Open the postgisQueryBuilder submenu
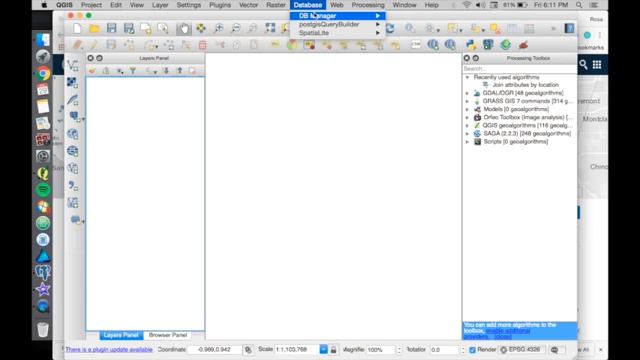The width and height of the screenshot is (640, 360). (338, 24)
